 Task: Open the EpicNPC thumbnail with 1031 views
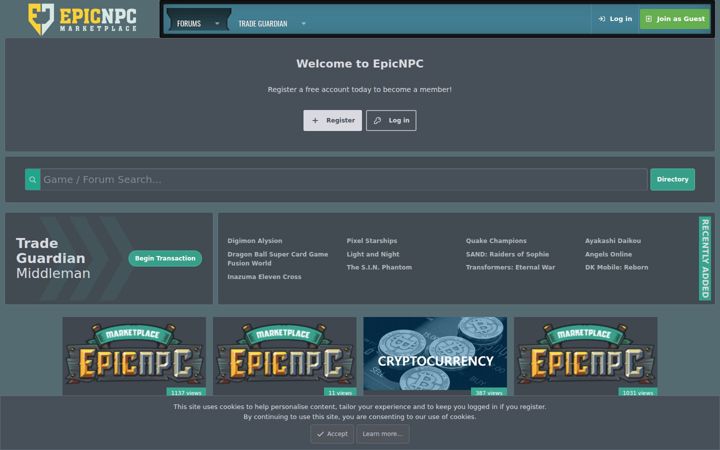[586, 356]
